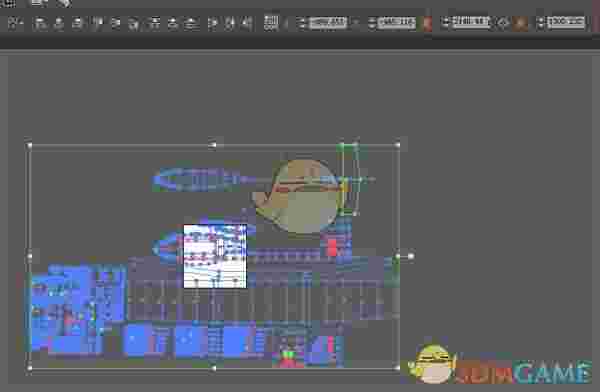The width and height of the screenshot is (600, 392).
Task: Click the first numeric value field in the toolbar
Action: click(x=328, y=23)
